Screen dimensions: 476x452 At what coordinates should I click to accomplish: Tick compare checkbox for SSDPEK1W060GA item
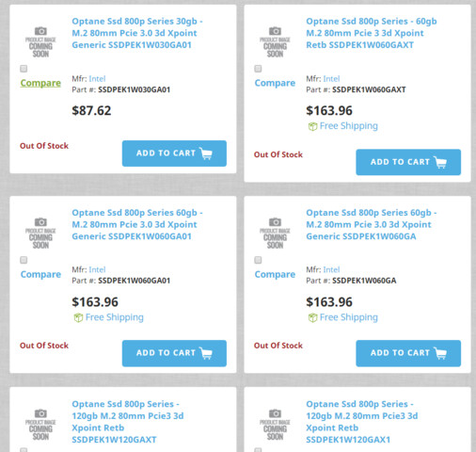[258, 260]
